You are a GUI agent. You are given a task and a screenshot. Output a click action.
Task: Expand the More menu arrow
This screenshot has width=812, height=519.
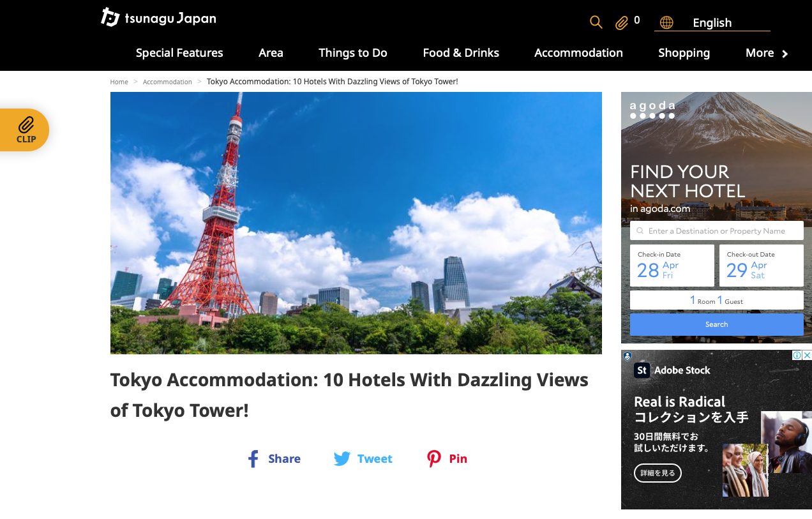point(785,54)
